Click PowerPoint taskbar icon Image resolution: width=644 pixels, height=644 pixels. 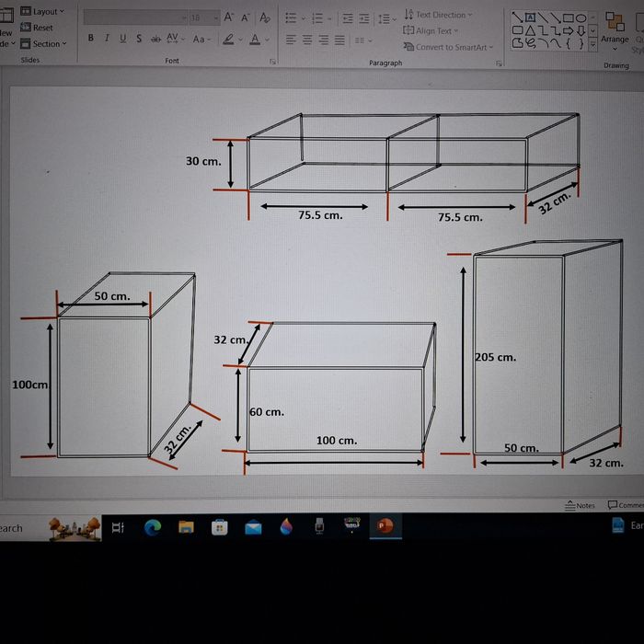point(385,525)
